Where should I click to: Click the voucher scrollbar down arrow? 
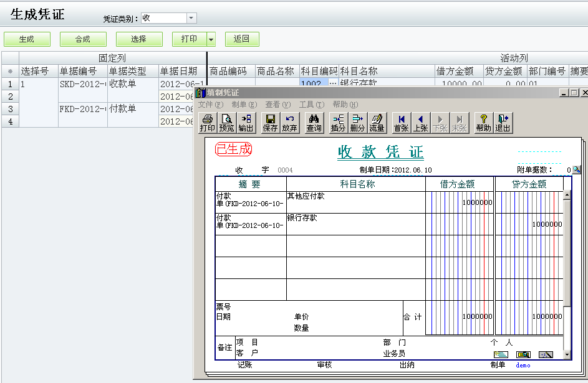pos(567,354)
